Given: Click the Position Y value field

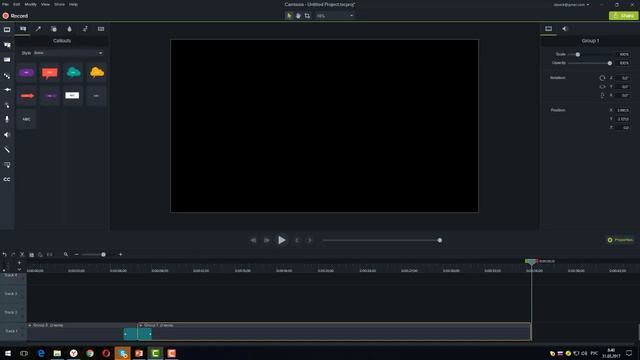Looking at the screenshot, I should coord(623,119).
